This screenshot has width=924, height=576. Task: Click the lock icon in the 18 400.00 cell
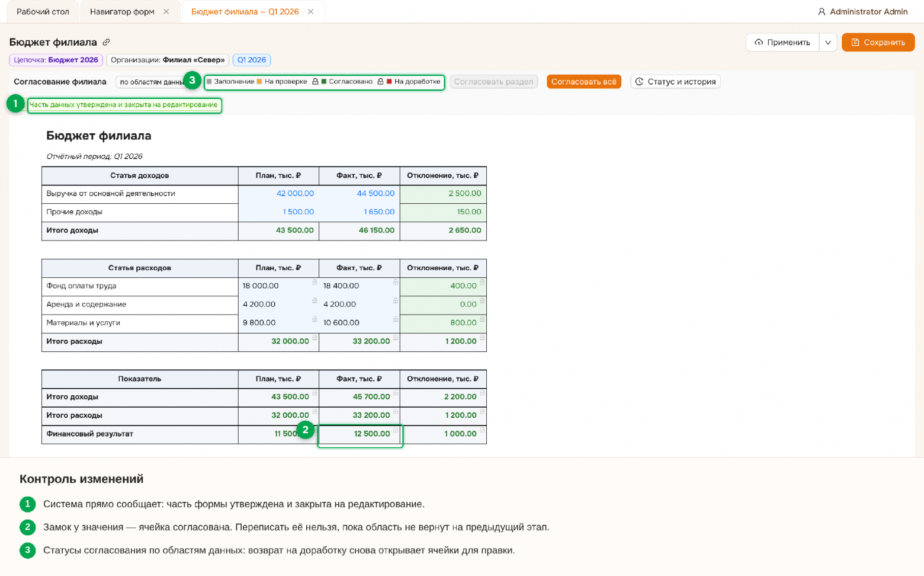point(396,282)
